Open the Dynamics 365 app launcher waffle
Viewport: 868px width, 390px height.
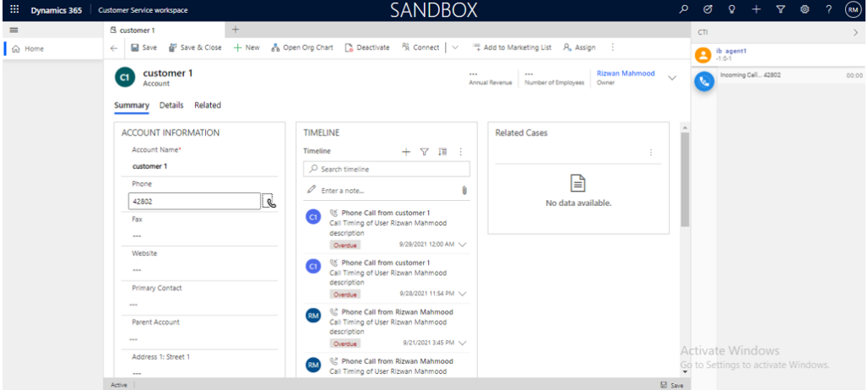coord(15,9)
